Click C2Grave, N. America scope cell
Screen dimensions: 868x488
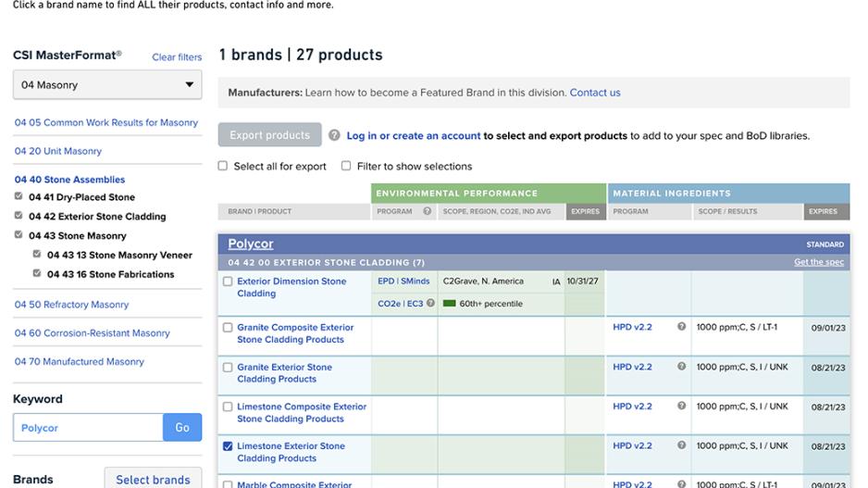483,282
